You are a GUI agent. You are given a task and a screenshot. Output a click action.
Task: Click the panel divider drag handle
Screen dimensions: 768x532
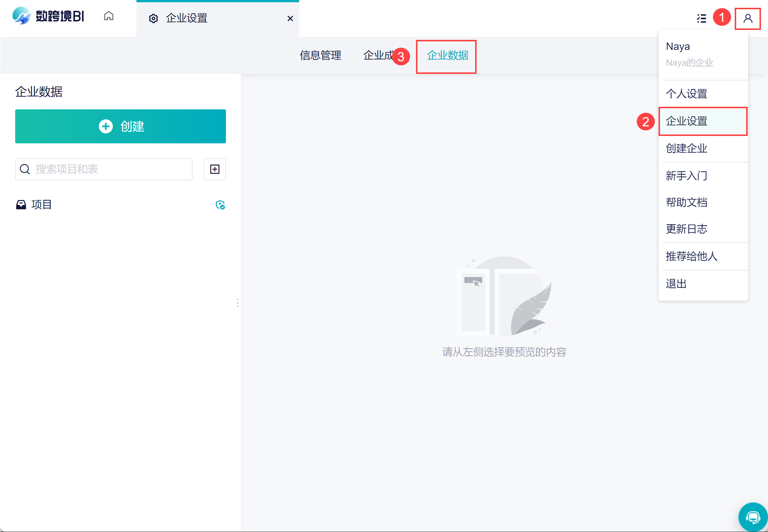(238, 303)
